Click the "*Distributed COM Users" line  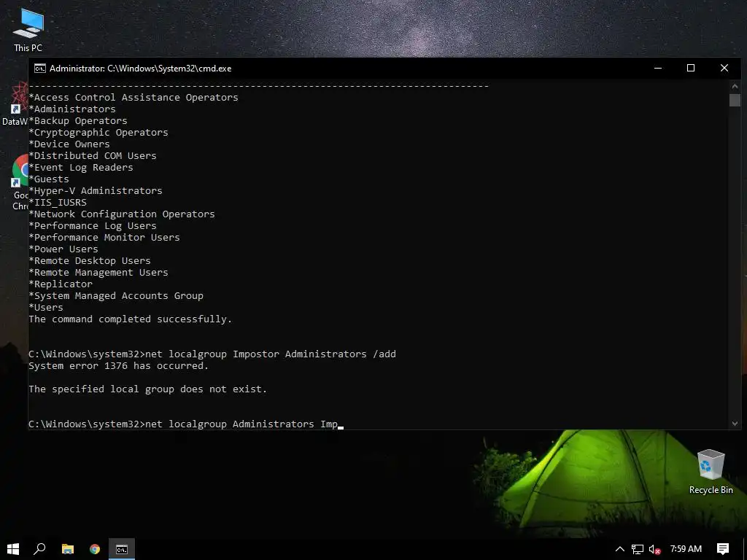point(93,156)
